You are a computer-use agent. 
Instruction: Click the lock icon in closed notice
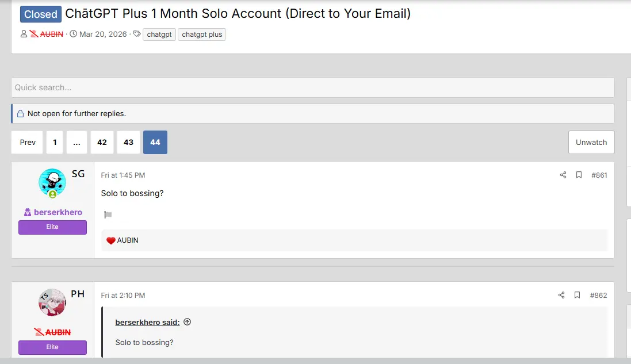20,113
